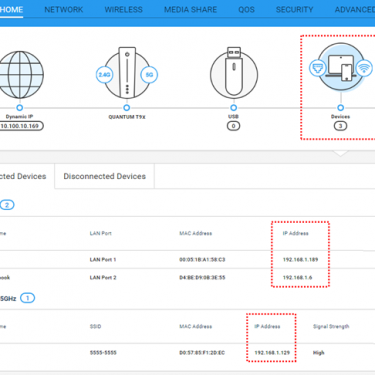Viewport: 375px width, 375px height.
Task: Open the NETWORK menu
Action: click(64, 10)
